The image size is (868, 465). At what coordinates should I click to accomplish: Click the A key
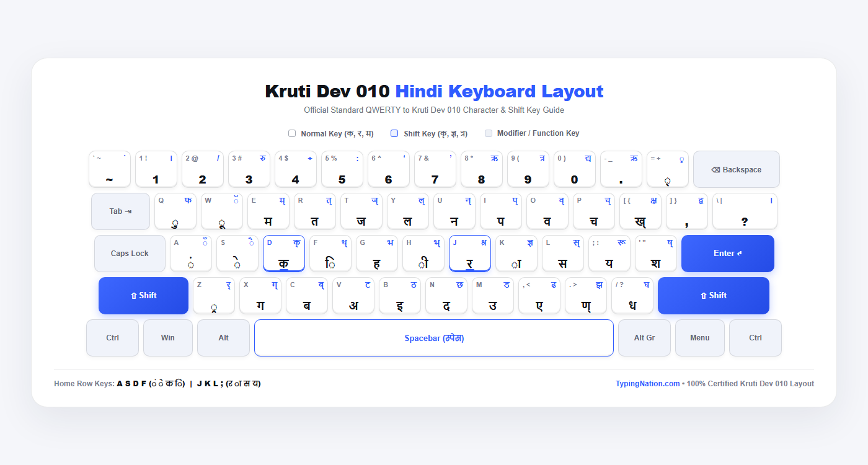[x=190, y=254]
